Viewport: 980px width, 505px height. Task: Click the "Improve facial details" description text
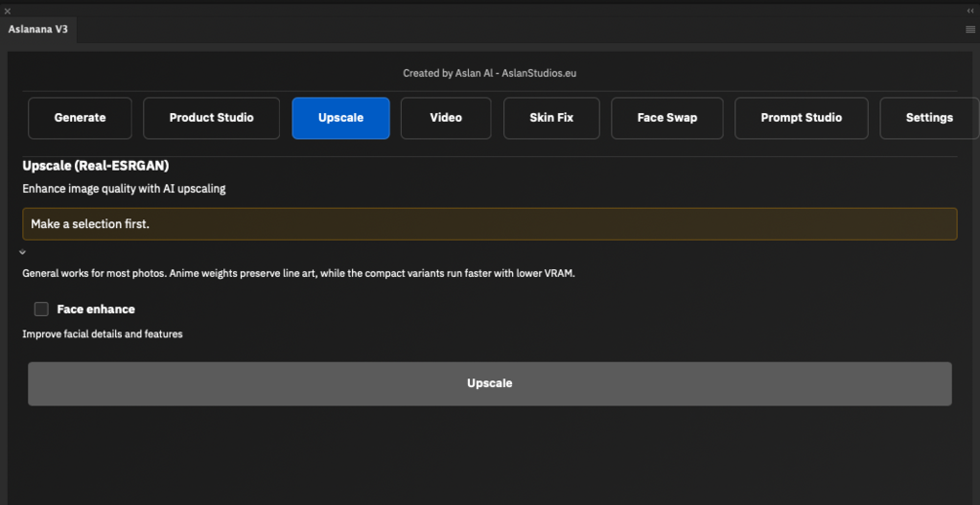coord(102,334)
